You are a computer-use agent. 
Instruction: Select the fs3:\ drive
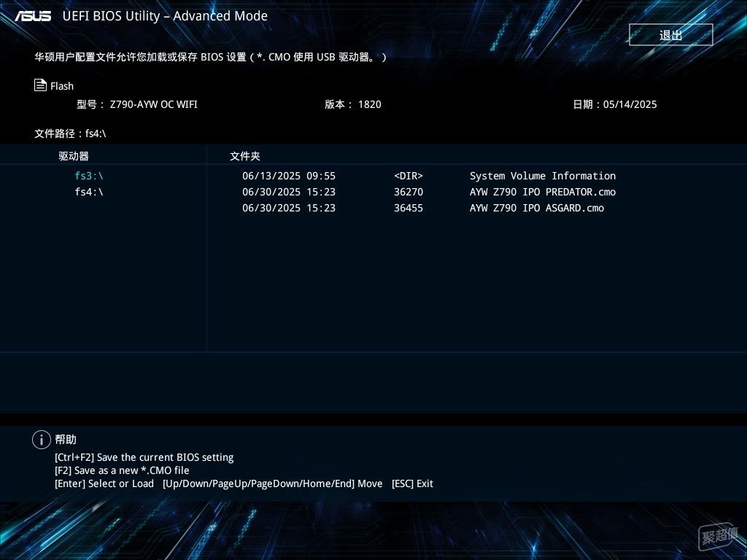89,176
